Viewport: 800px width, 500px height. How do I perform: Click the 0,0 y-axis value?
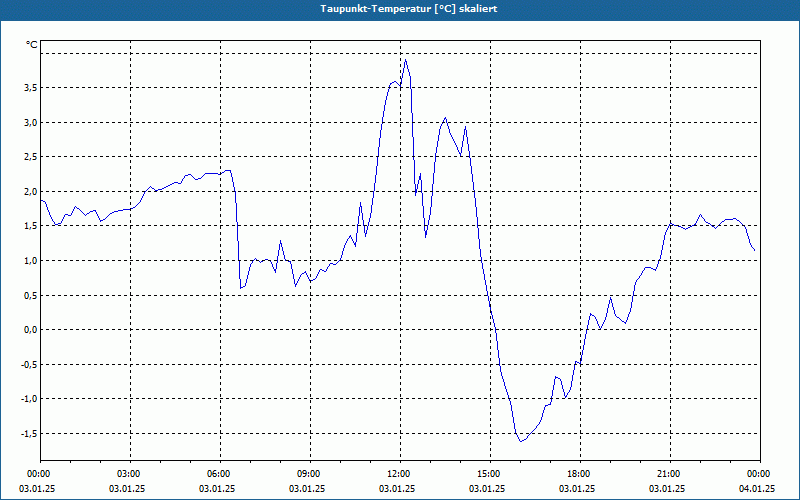31,330
